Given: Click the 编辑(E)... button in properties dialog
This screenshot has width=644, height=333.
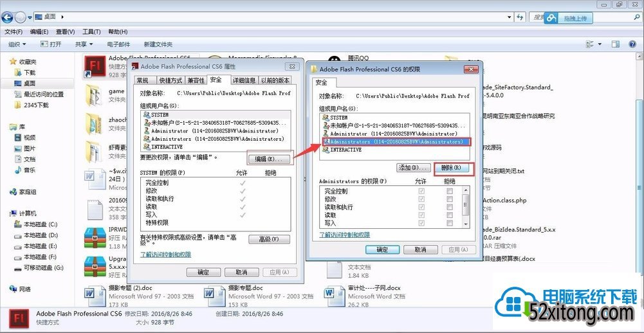Looking at the screenshot, I should coord(269,158).
